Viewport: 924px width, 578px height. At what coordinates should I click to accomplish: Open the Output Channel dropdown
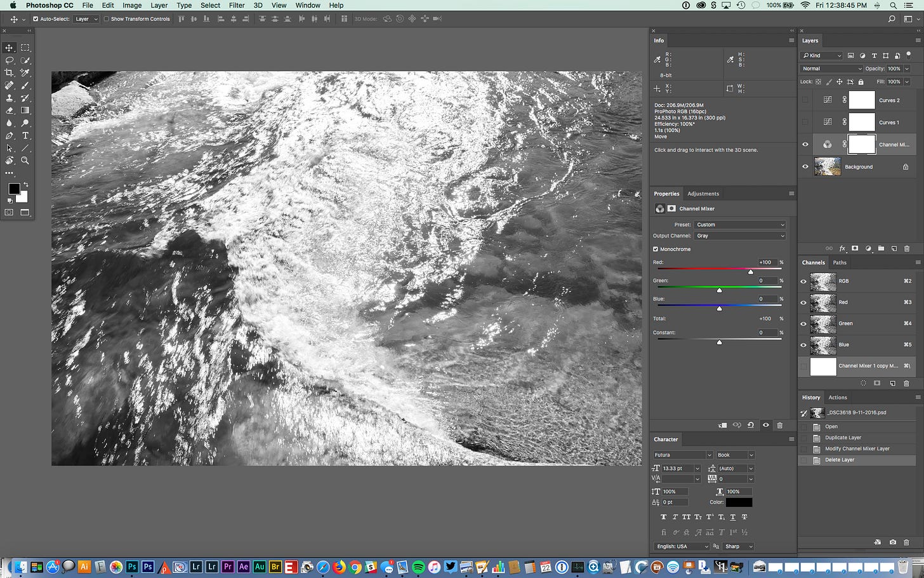click(740, 236)
